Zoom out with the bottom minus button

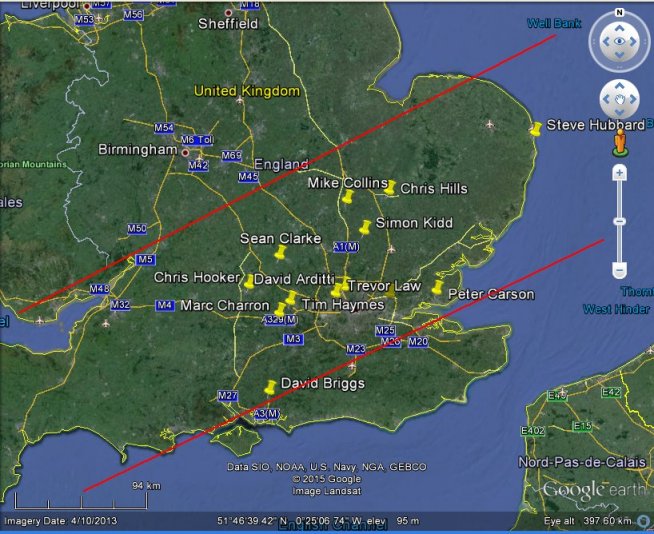coord(620,270)
